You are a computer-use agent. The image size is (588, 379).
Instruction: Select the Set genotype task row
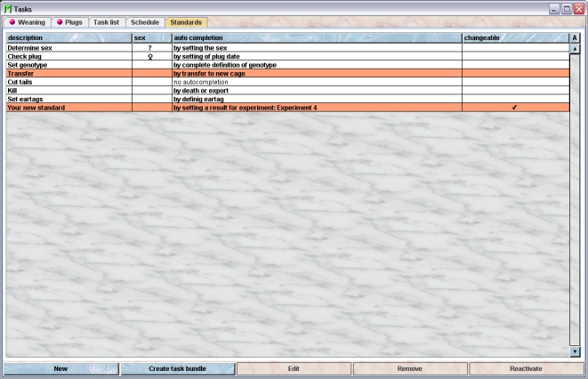click(x=68, y=65)
